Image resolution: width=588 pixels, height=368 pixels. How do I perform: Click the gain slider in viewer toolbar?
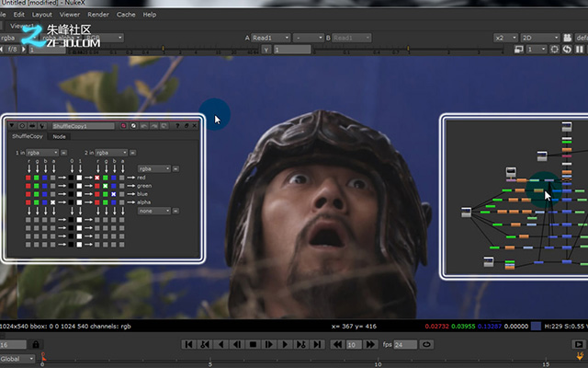162,49
